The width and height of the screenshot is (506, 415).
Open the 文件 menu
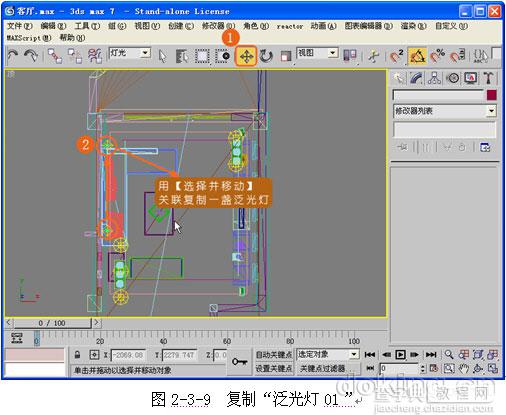[x=19, y=26]
